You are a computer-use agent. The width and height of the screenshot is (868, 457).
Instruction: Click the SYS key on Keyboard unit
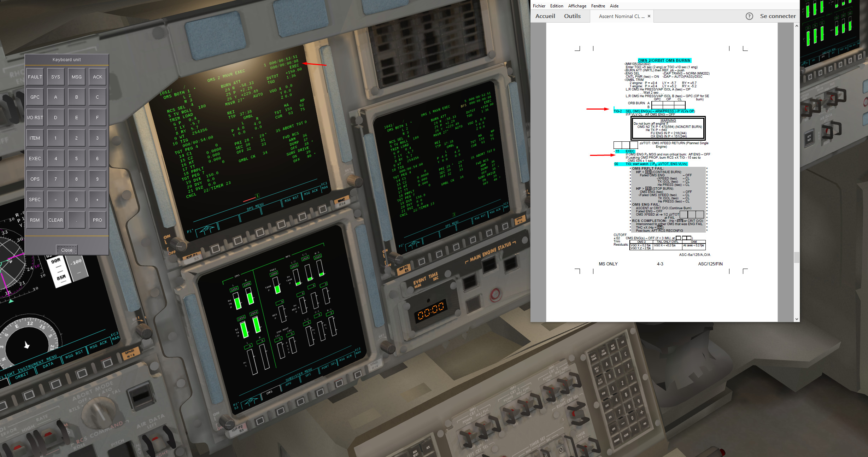click(55, 77)
